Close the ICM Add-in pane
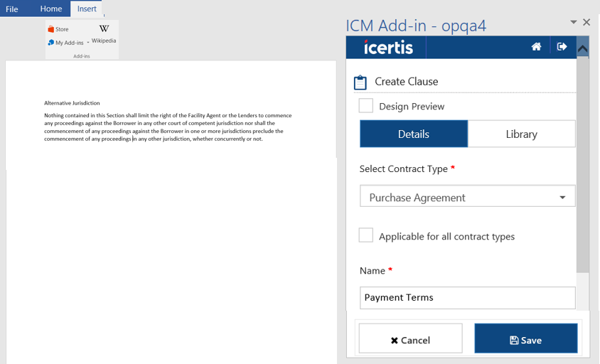 [x=586, y=22]
